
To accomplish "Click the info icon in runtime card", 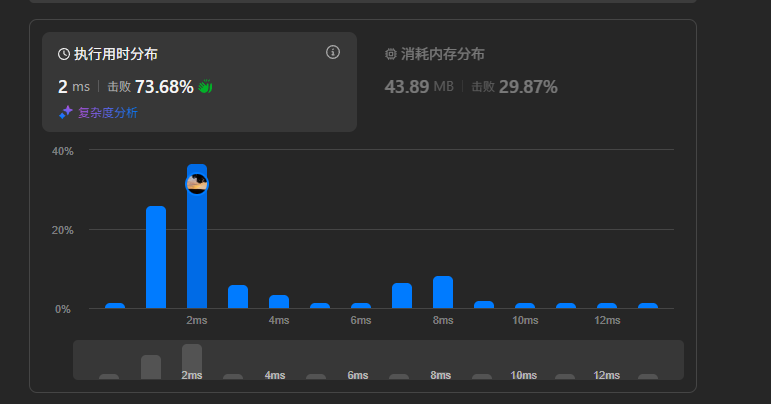I will tap(333, 52).
